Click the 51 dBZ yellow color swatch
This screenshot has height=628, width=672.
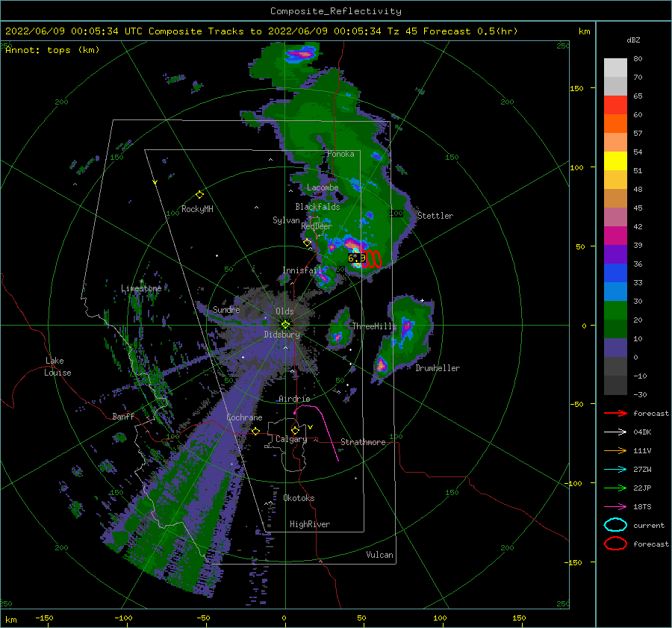615,161
